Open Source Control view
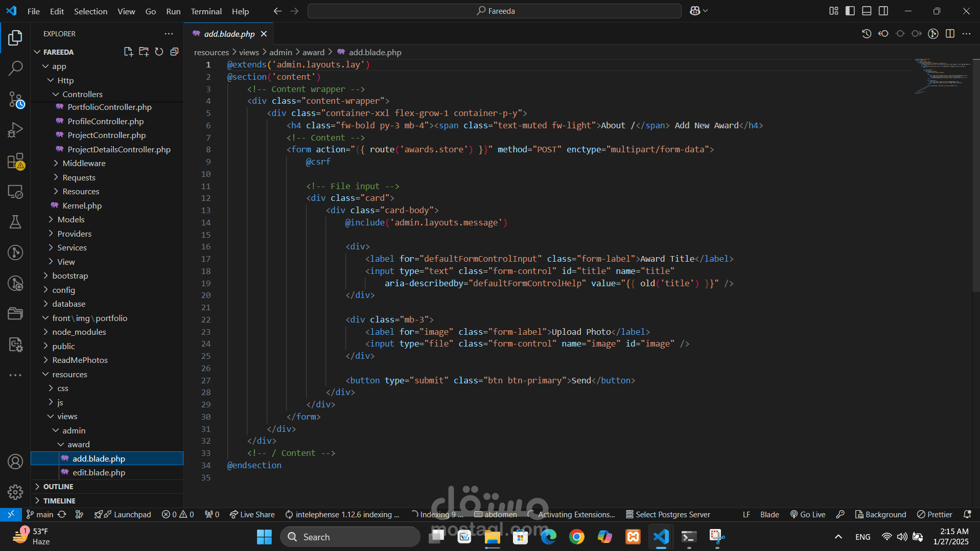 pos(15,99)
